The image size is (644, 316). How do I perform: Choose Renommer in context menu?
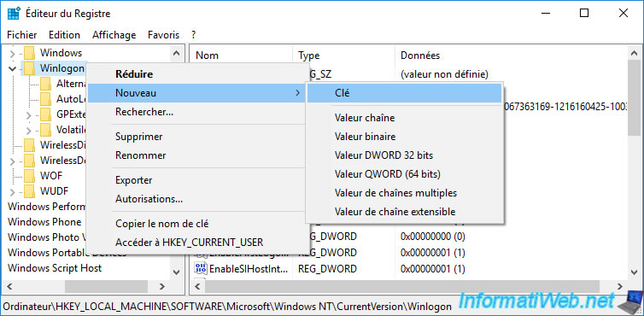click(x=197, y=155)
